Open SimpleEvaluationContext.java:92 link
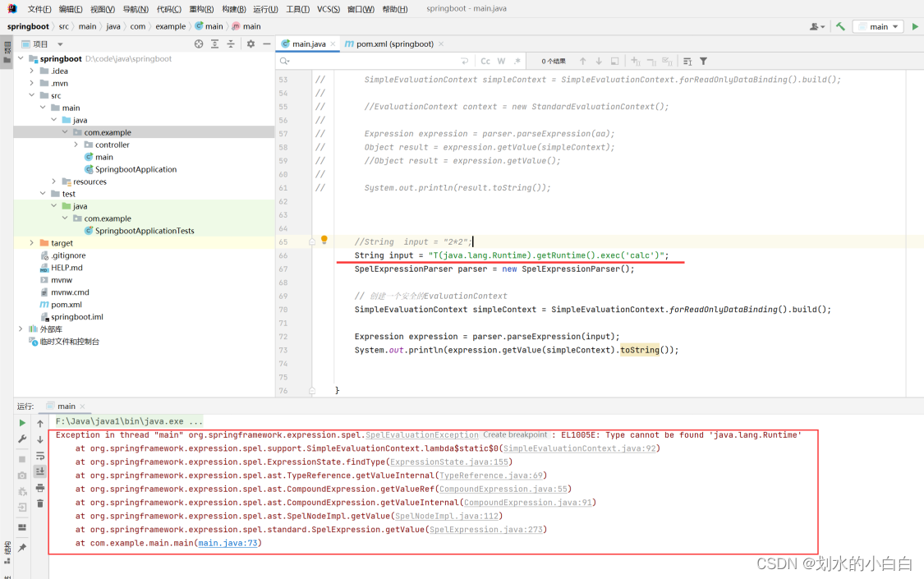The image size is (924, 579). point(579,448)
